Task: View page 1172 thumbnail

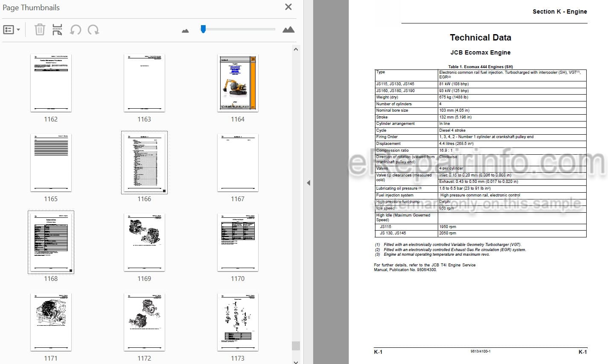Action: [x=144, y=322]
